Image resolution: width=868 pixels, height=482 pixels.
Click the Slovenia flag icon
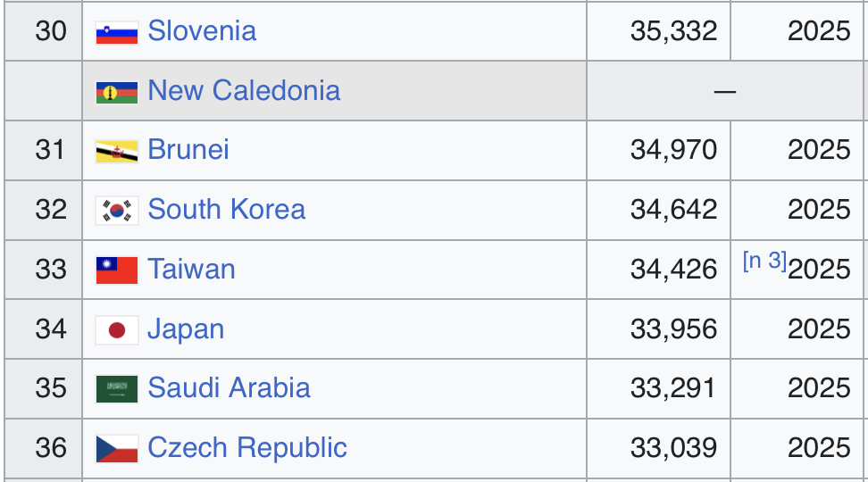117,33
